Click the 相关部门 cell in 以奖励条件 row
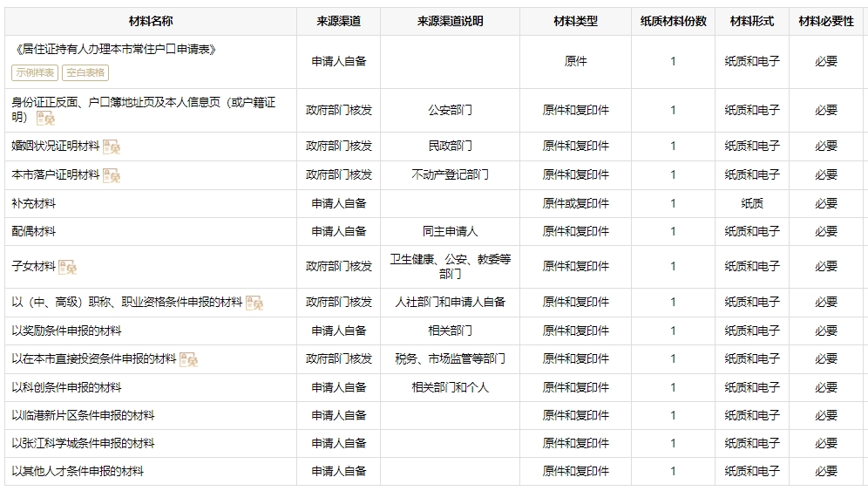868x491 pixels. [450, 331]
